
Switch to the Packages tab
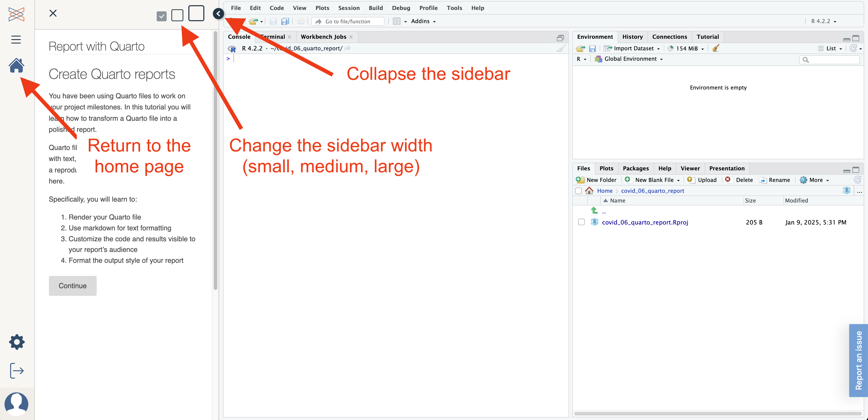(x=635, y=168)
